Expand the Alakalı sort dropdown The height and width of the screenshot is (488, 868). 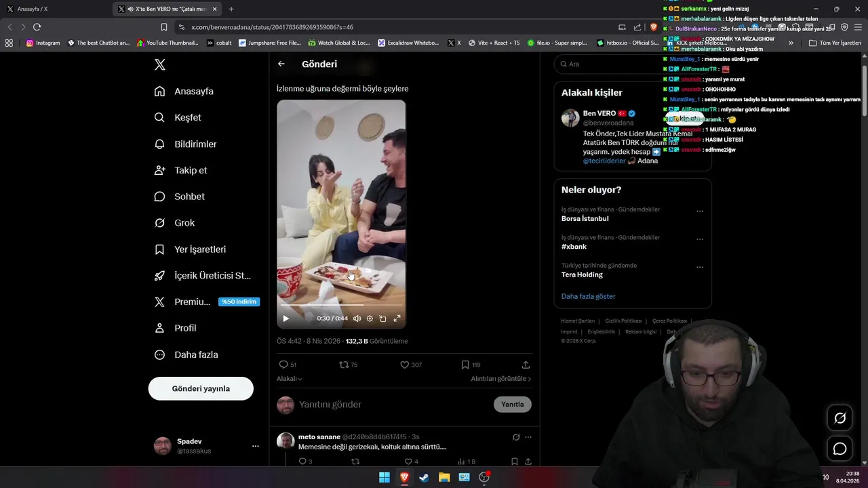290,379
